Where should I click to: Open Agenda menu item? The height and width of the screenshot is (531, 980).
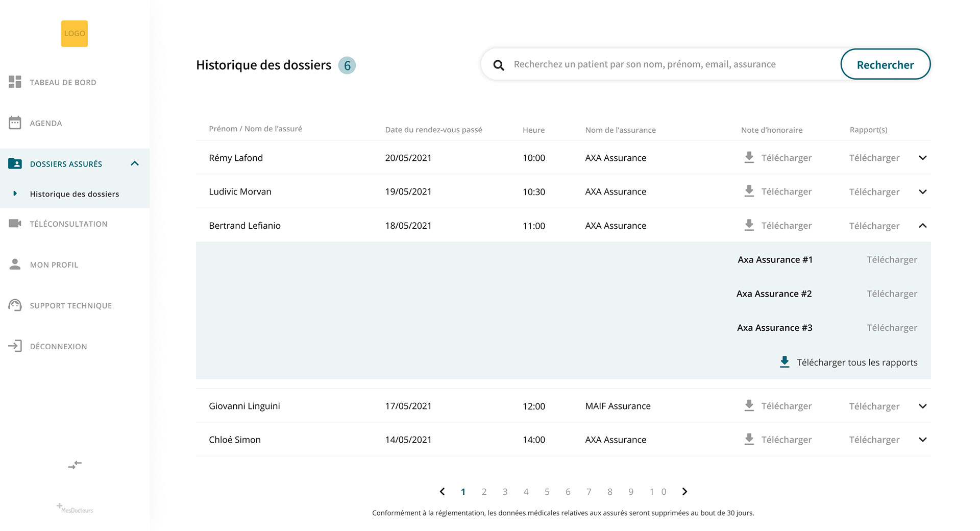click(46, 123)
